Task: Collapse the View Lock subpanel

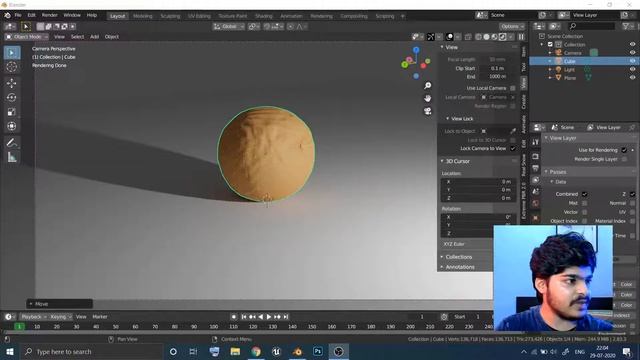Action: (448, 119)
